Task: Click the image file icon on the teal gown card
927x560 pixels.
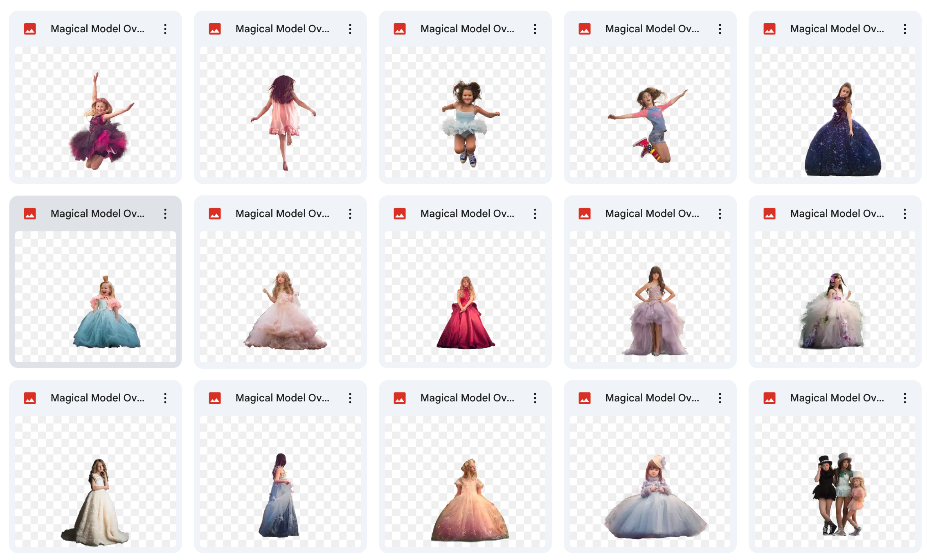Action: pyautogui.click(x=30, y=214)
